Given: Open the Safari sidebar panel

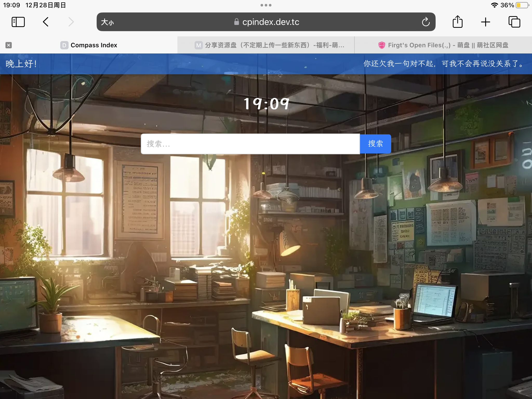Looking at the screenshot, I should tap(18, 22).
